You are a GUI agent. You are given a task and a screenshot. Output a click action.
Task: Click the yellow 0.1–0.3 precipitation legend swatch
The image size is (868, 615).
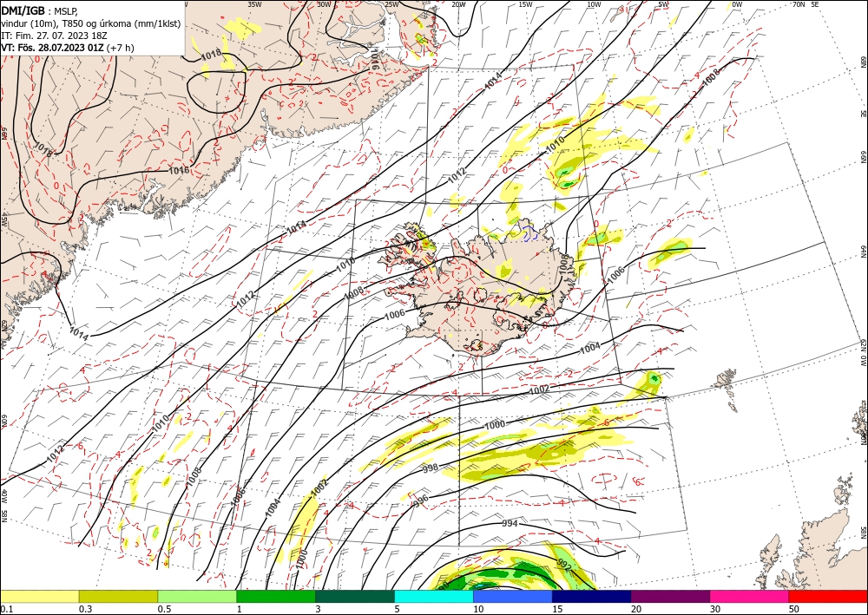[39, 597]
